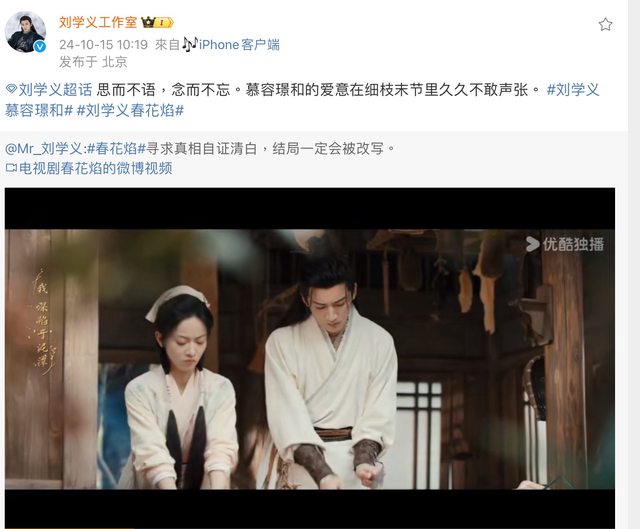
Task: Open the iPhone客户端 source link
Action: 239,44
